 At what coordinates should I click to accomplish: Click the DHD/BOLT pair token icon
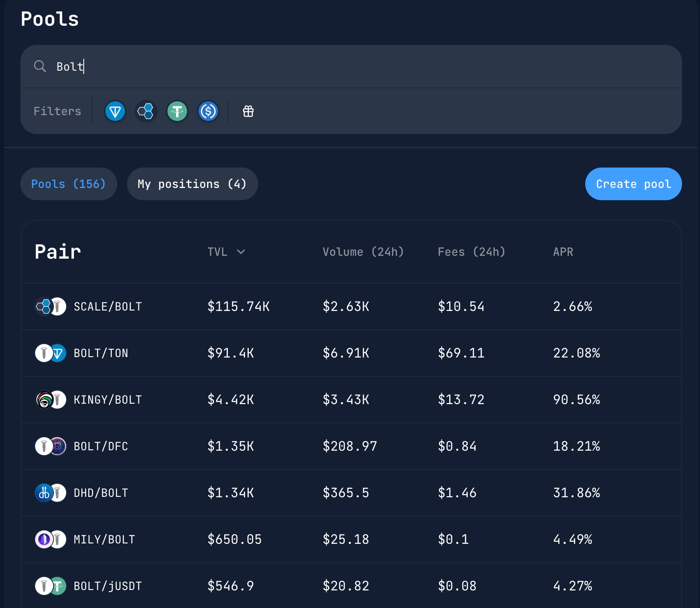(x=50, y=493)
